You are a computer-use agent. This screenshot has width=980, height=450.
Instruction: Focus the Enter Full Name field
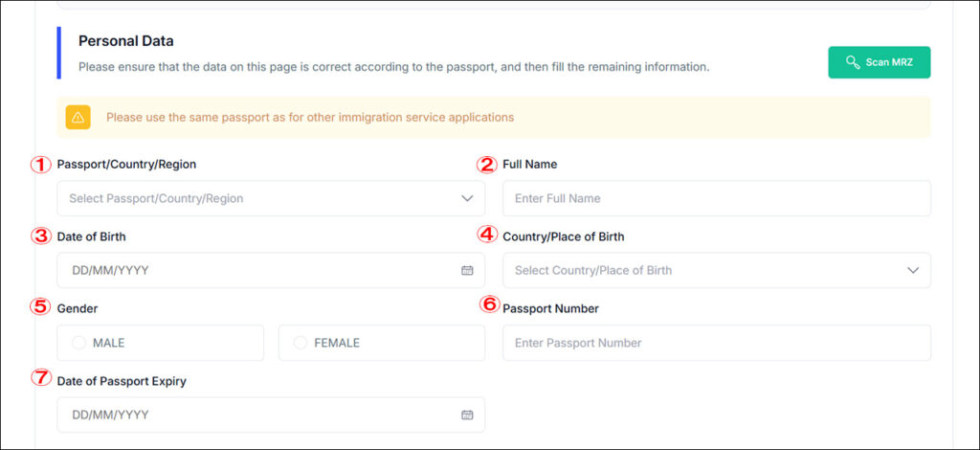tap(717, 199)
